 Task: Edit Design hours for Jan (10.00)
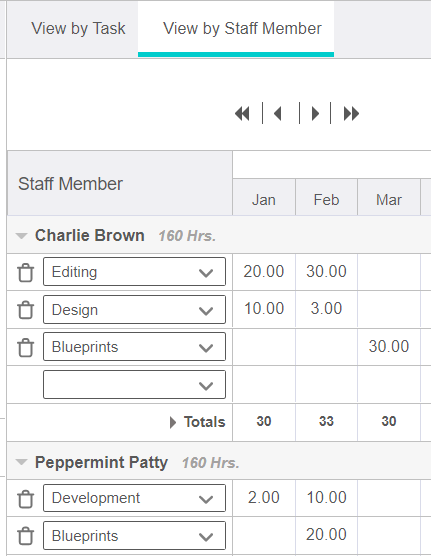coord(264,309)
